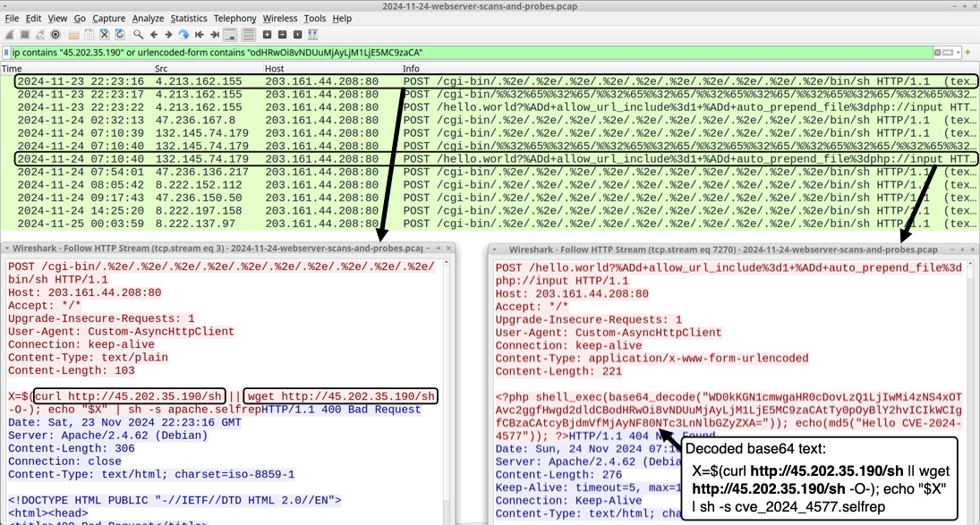The width and height of the screenshot is (980, 525).
Task: Click the Content-Length: 103 line
Action: 72,370
